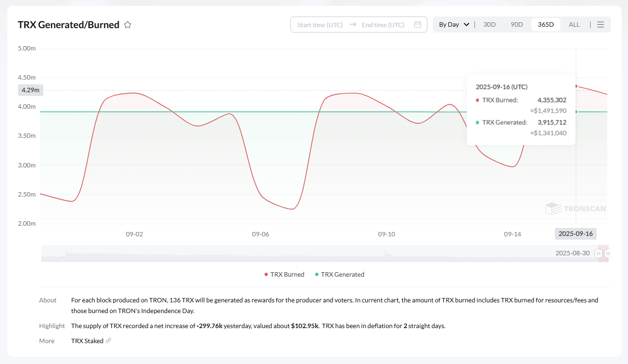Toggle the TRX Burned series in the legend
This screenshot has height=364, width=628.
[x=287, y=275]
